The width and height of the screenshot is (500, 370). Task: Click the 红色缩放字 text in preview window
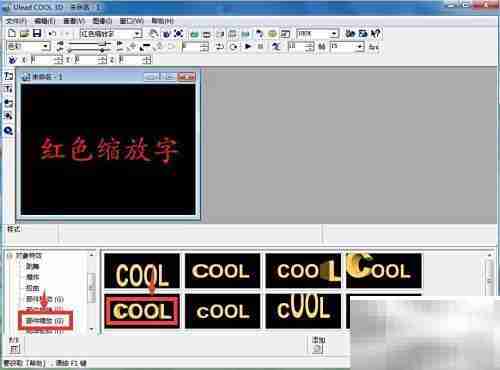point(108,150)
